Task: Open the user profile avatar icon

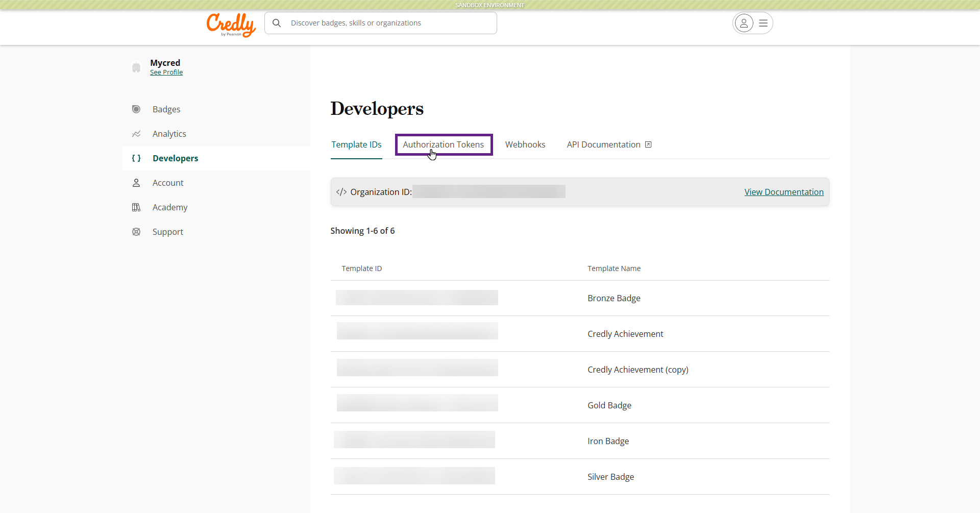Action: pyautogui.click(x=744, y=23)
